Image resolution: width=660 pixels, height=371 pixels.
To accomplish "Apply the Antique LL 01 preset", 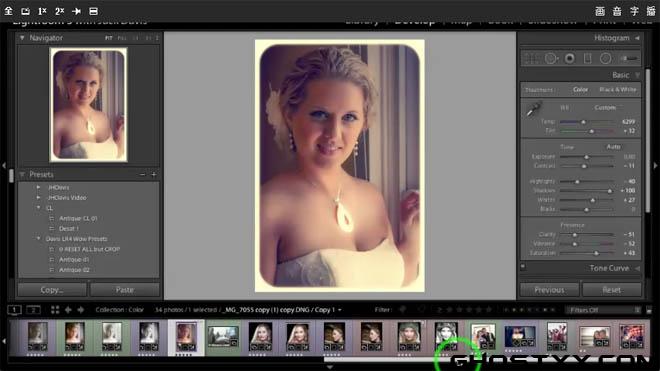I will click(x=78, y=219).
